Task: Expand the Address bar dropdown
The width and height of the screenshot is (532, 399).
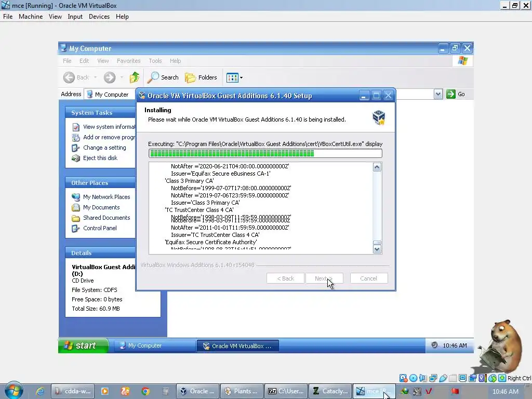Action: coord(438,94)
